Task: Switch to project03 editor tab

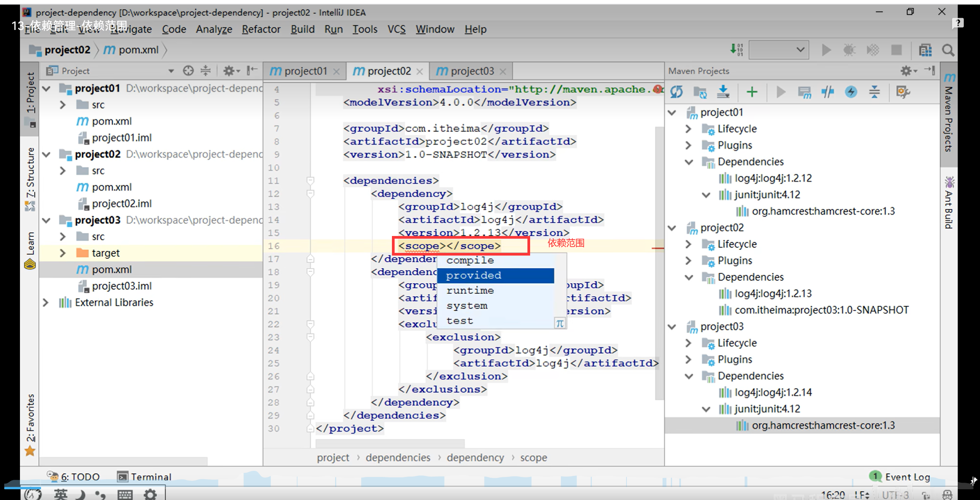Action: click(471, 71)
